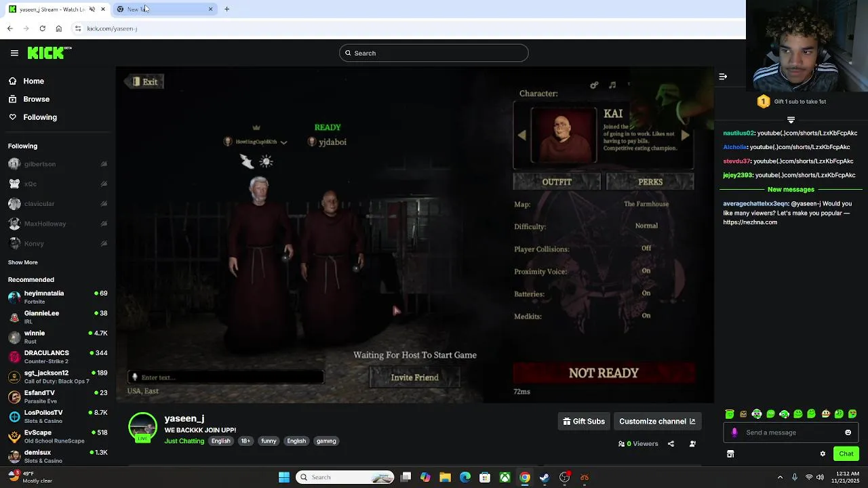Open recommended channel EvScape
Image resolution: width=868 pixels, height=488 pixels.
(58, 436)
